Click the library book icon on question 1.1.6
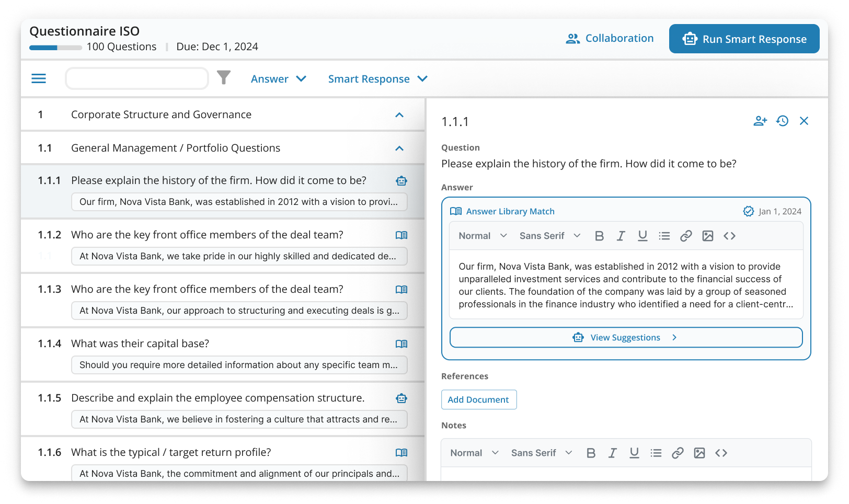This screenshot has width=849, height=504. pos(401,453)
